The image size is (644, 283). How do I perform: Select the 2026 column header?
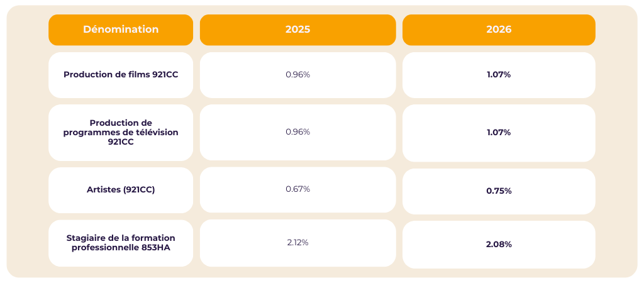click(x=499, y=30)
